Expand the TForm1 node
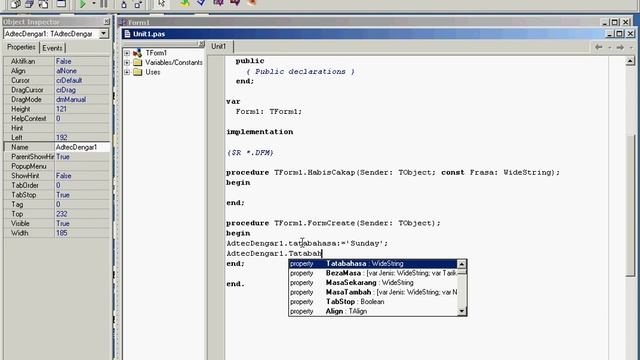This screenshot has height=360, width=640. [127, 53]
